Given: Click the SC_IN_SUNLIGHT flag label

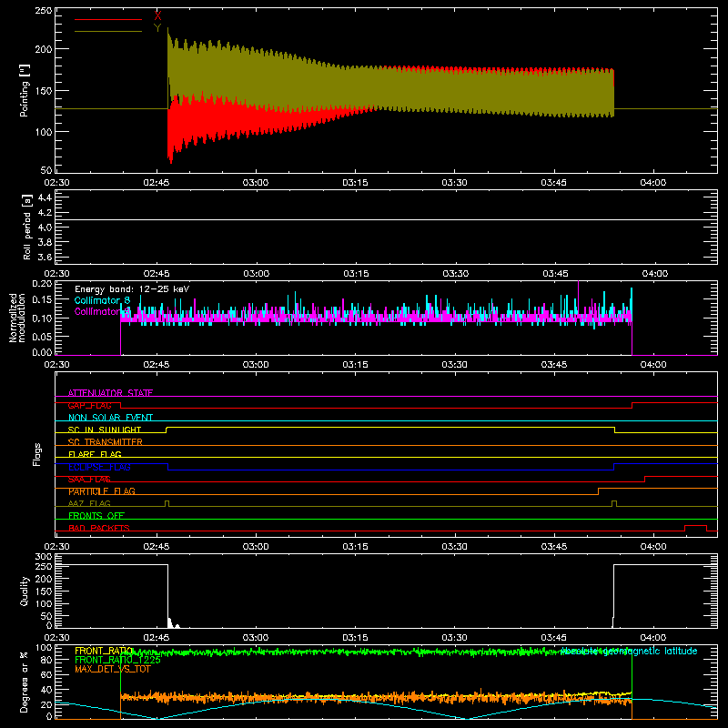Looking at the screenshot, I should coord(105,430).
